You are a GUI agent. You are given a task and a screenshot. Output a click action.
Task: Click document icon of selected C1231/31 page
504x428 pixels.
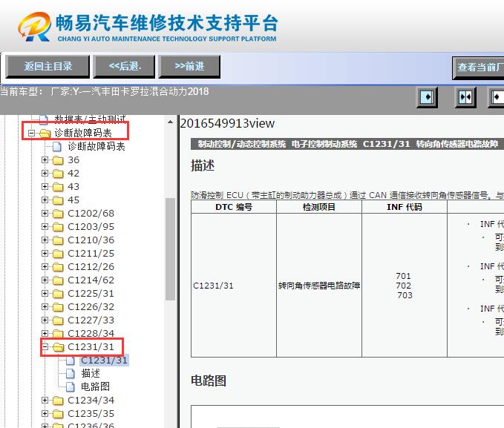coord(71,360)
